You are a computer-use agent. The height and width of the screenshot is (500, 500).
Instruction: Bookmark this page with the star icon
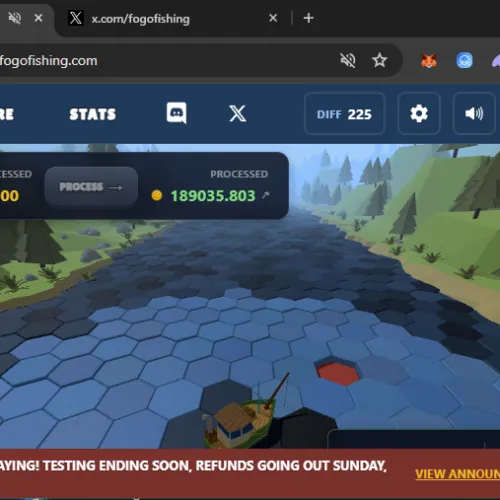pos(379,60)
